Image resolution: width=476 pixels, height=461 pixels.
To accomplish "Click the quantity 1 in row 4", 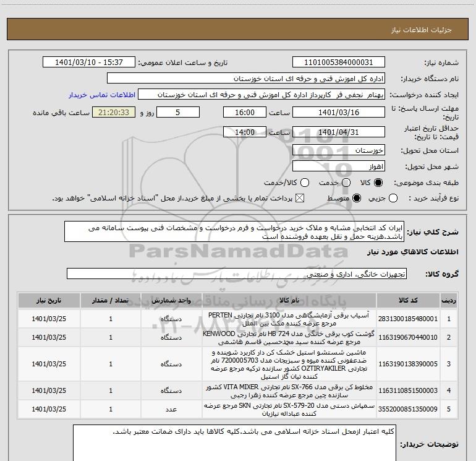I will point(111,390).
